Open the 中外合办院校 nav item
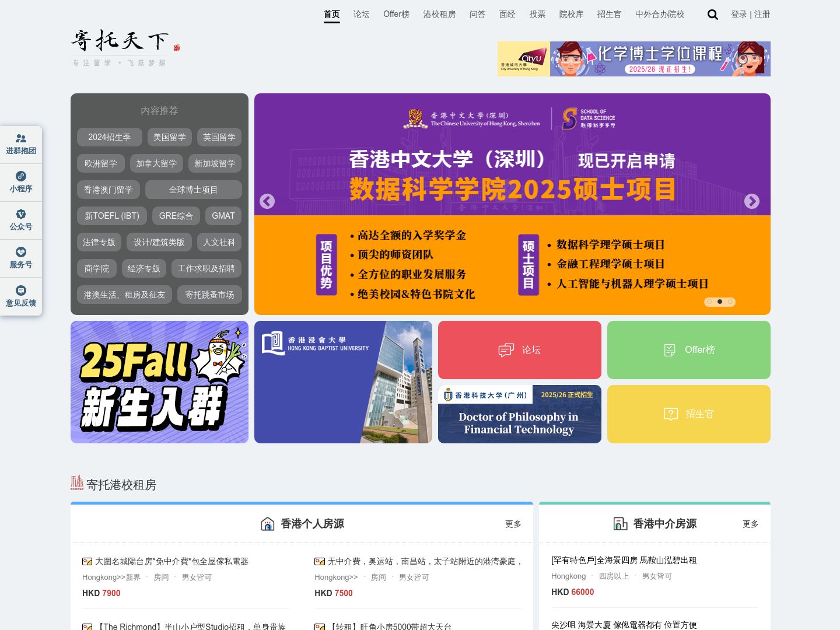The height and width of the screenshot is (630, 840). [x=660, y=15]
